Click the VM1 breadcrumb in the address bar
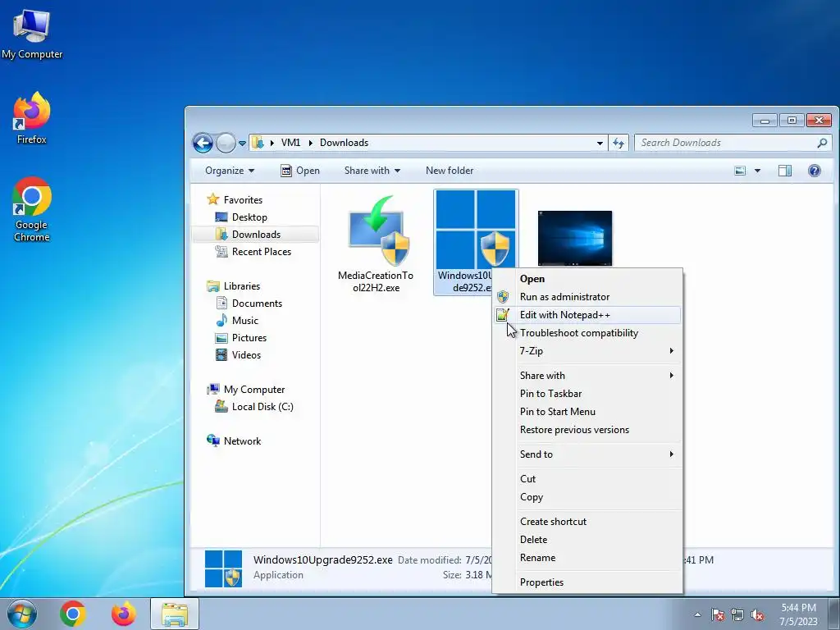The image size is (840, 630). click(290, 143)
